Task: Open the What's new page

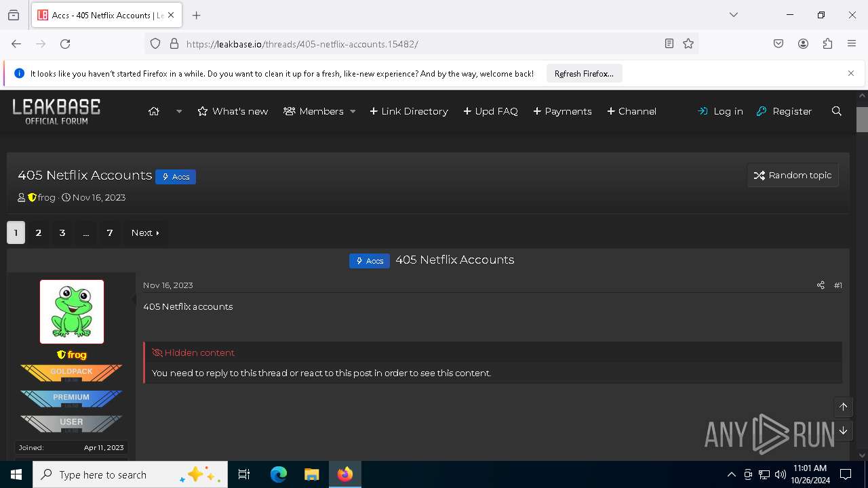Action: click(233, 111)
